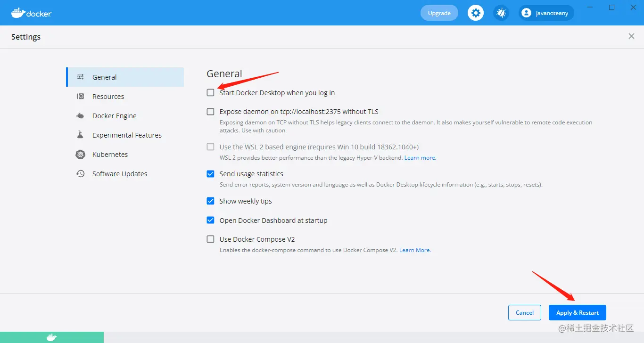Open the Software Updates tab
The height and width of the screenshot is (343, 644).
(x=125, y=173)
